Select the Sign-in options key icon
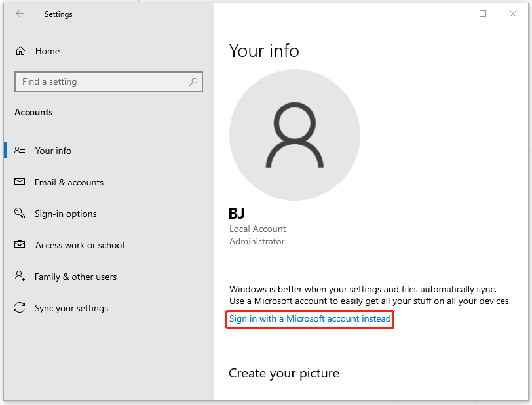The height and width of the screenshot is (405, 532). [20, 214]
